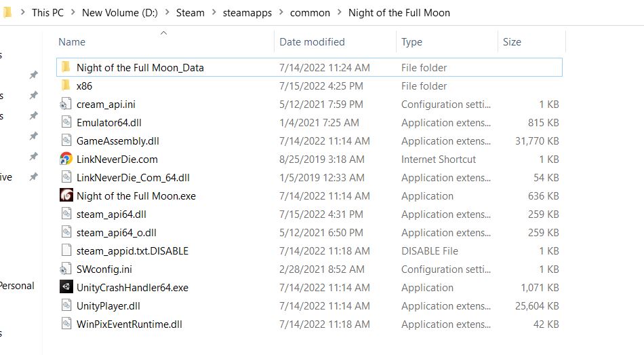This screenshot has width=644, height=355.
Task: Click the LinkNeverDie_Com_64.dll file icon
Action: click(66, 177)
